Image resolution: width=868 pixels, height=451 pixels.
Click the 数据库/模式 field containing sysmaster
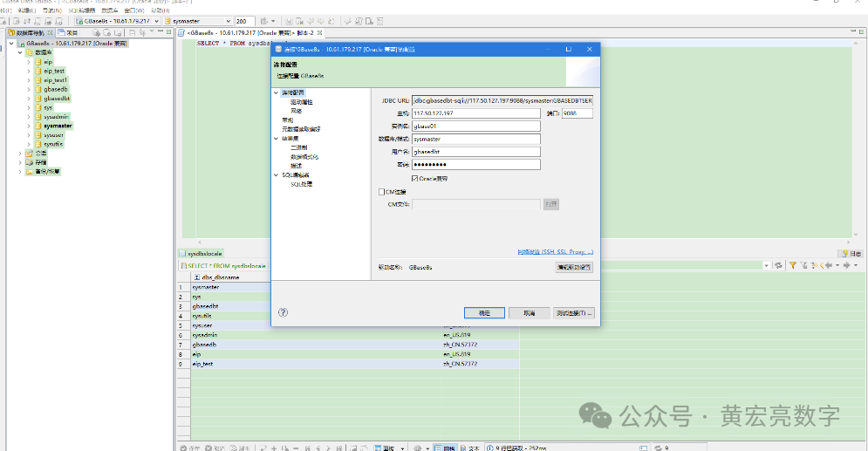coord(476,139)
